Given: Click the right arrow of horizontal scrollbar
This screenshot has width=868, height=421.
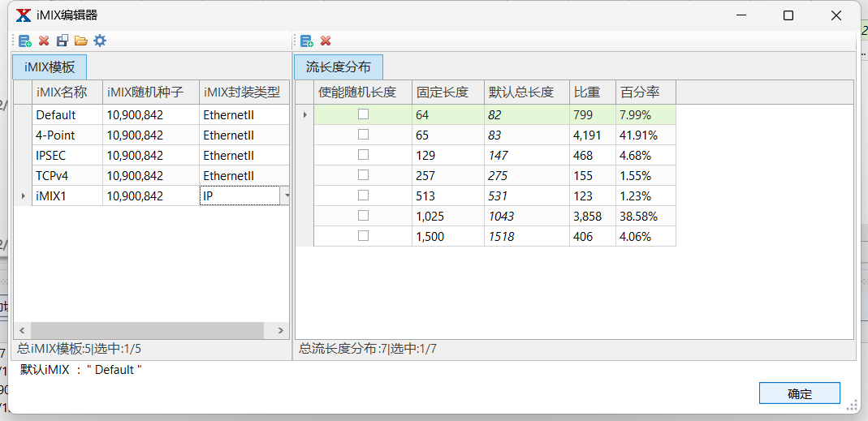Looking at the screenshot, I should pos(280,331).
